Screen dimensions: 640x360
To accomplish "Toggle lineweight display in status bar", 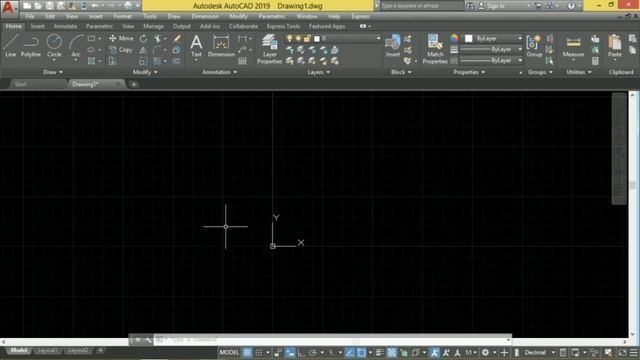I will 379,353.
